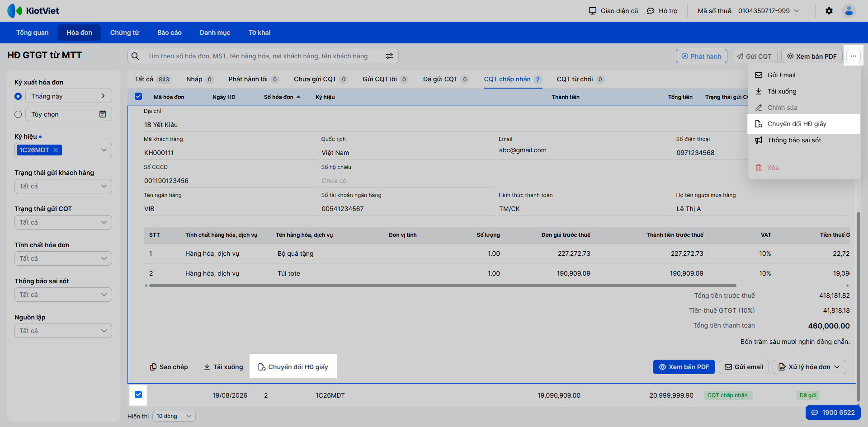
Task: Click the invoice search input field
Action: pyautogui.click(x=263, y=56)
